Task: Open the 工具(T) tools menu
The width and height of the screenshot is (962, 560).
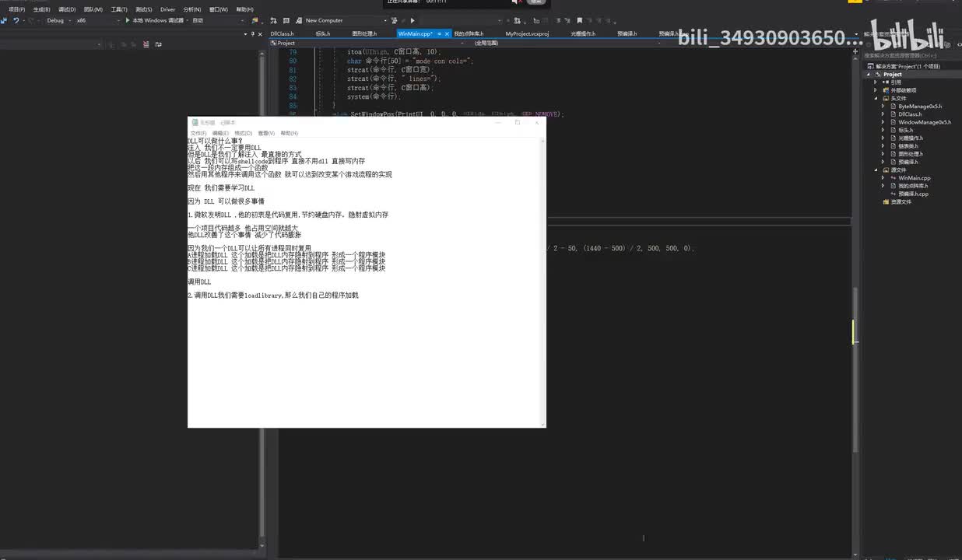Action: 119,9
